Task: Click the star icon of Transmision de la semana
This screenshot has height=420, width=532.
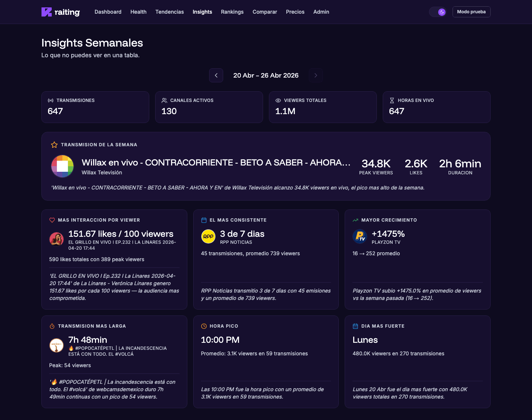Action: pos(54,145)
